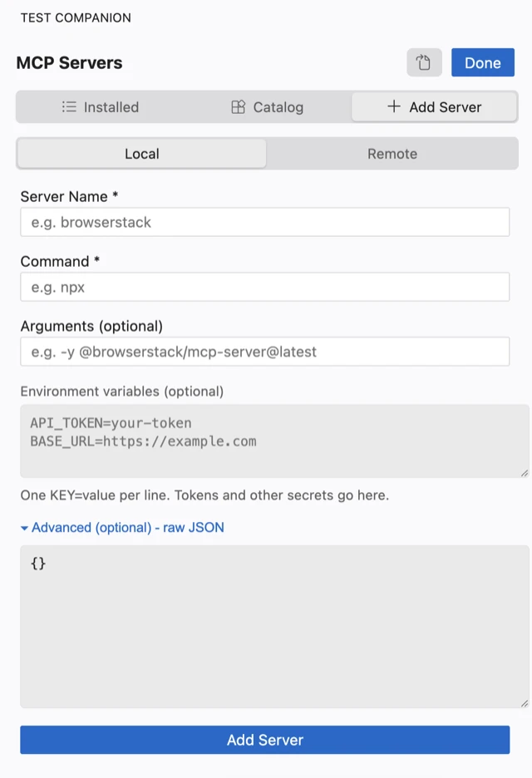The image size is (532, 778).
Task: Click the plus icon on Add Server tab
Action: pyautogui.click(x=394, y=106)
